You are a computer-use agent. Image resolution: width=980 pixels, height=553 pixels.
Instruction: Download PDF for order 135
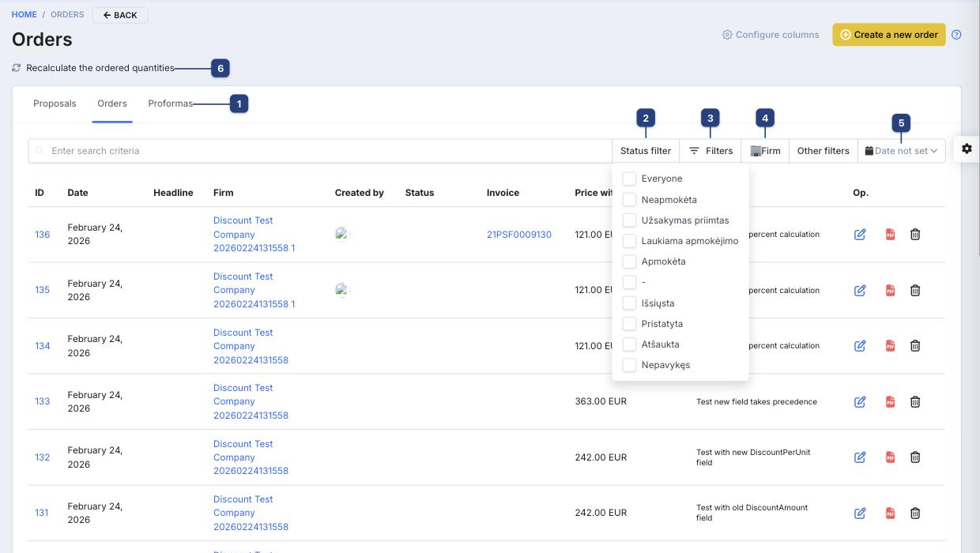tap(891, 290)
